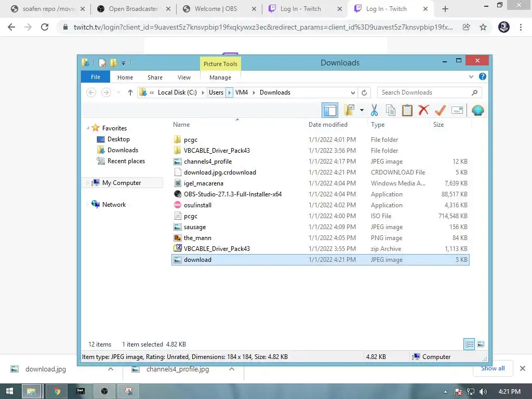
Task: Select Desktop in Favorites
Action: (118, 139)
